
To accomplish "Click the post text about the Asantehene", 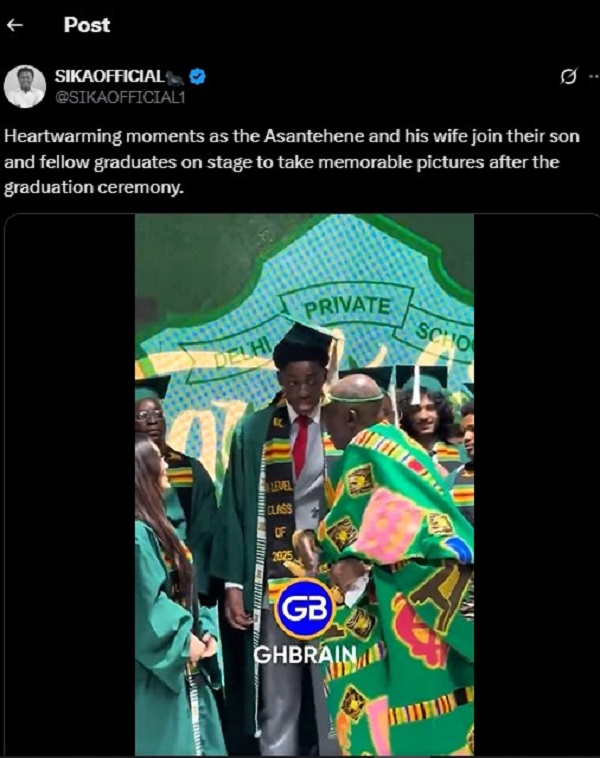I will pos(292,161).
